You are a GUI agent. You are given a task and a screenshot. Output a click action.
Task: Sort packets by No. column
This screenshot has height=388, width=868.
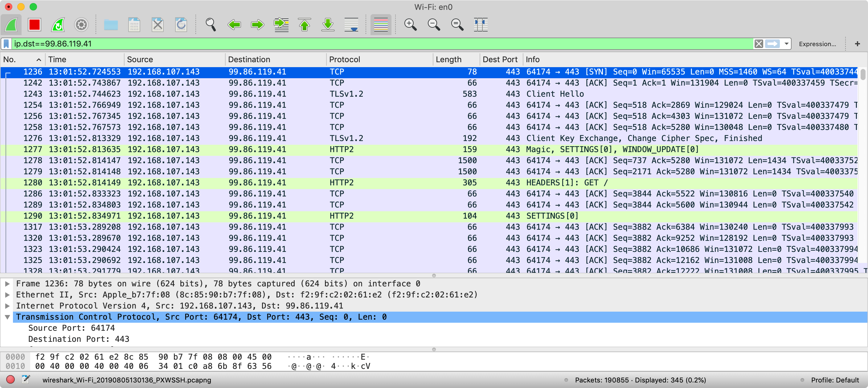coord(22,59)
